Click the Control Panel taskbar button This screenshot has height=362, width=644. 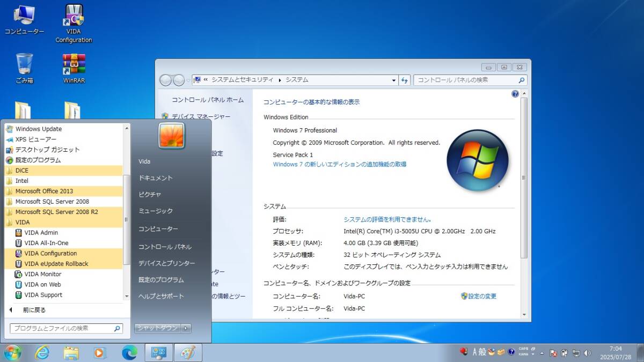158,352
